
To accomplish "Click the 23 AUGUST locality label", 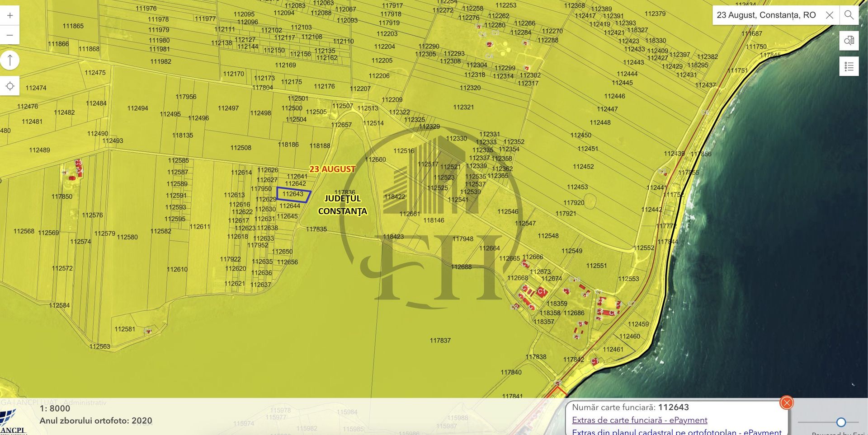I will point(332,169).
